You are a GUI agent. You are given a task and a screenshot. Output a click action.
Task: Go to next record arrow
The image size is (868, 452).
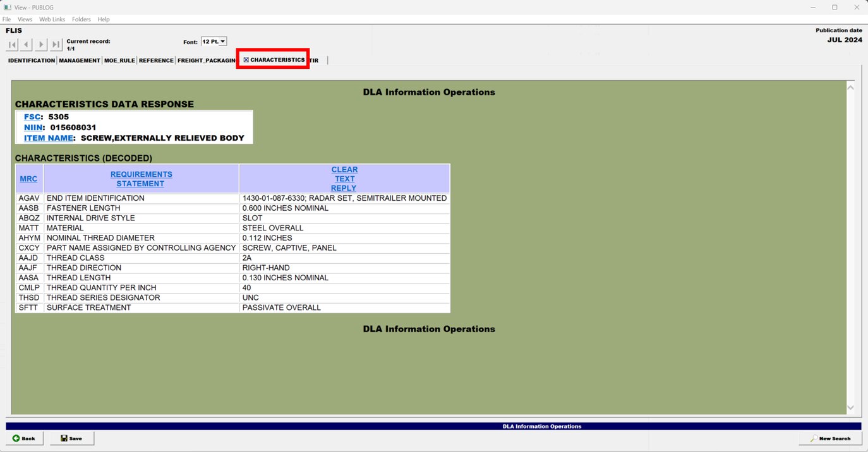[x=41, y=44]
